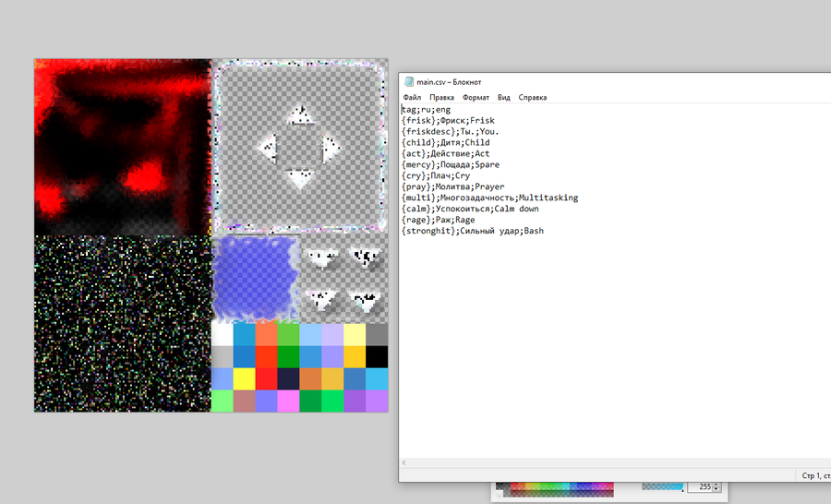Screen dimensions: 831x504
Task: Click the Notepad icon beside main.csv title
Action: (409, 81)
